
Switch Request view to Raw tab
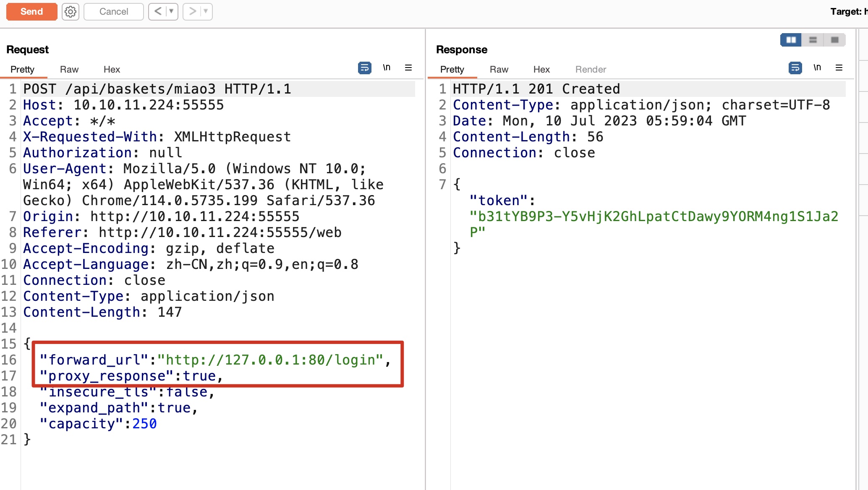click(69, 70)
